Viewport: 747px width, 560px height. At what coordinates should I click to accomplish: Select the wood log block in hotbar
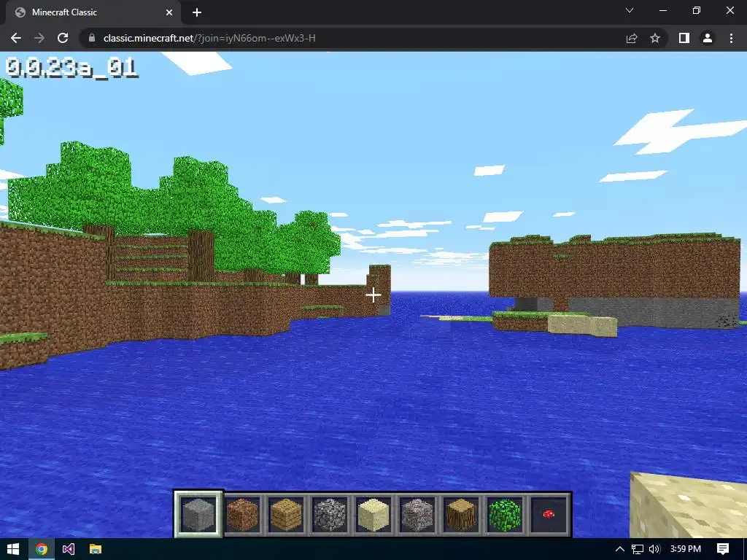point(461,514)
